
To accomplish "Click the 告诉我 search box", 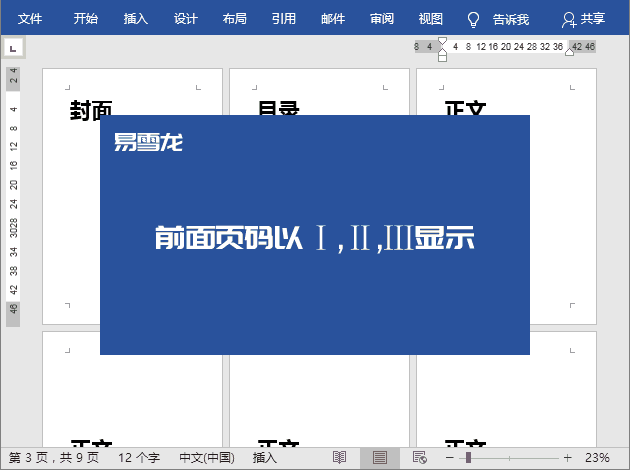I will coord(511,19).
